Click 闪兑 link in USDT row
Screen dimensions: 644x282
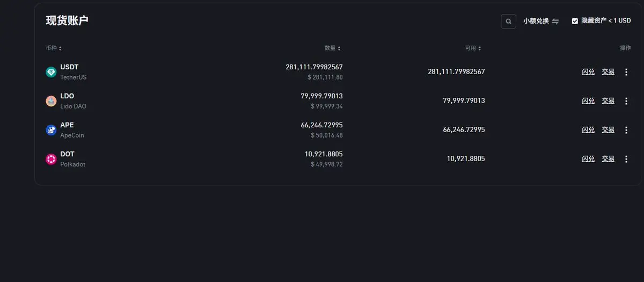click(x=588, y=71)
